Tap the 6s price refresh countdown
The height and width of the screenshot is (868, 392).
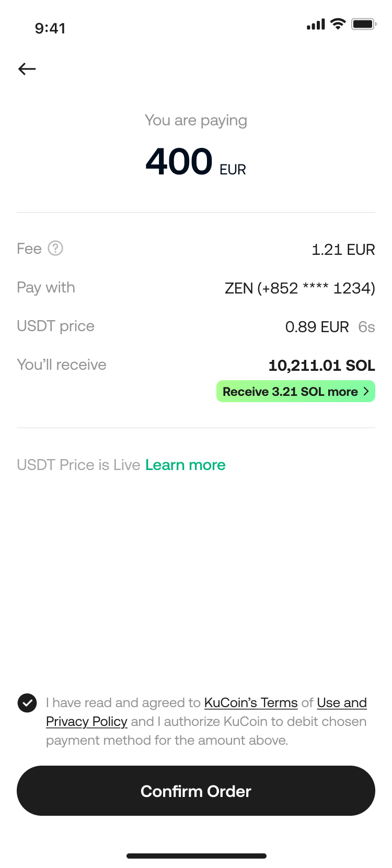pyautogui.click(x=366, y=327)
